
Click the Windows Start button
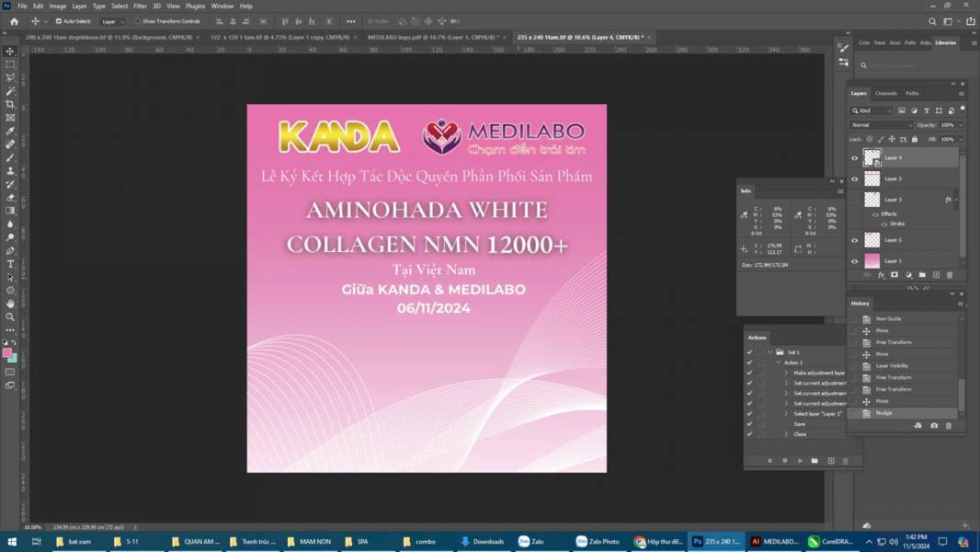click(x=11, y=541)
